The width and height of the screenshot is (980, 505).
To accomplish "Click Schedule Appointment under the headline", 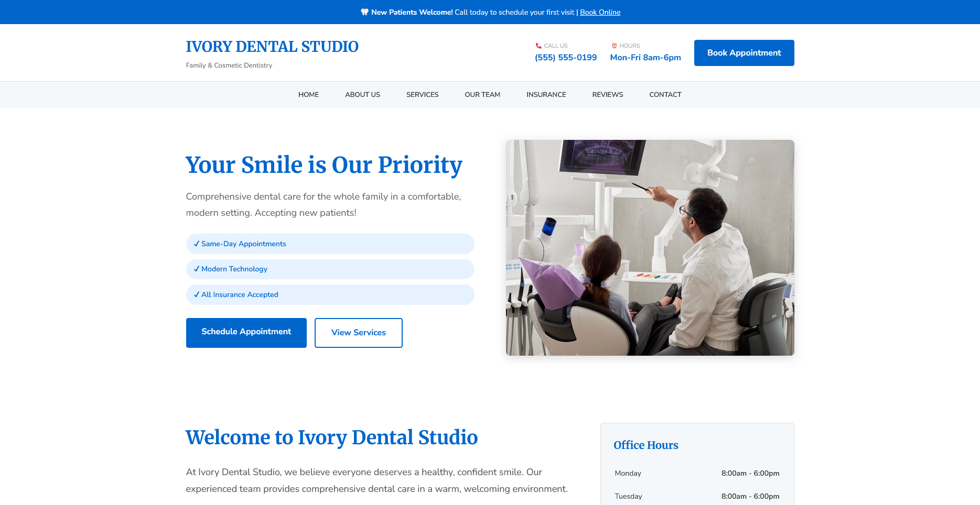I will 246,332.
